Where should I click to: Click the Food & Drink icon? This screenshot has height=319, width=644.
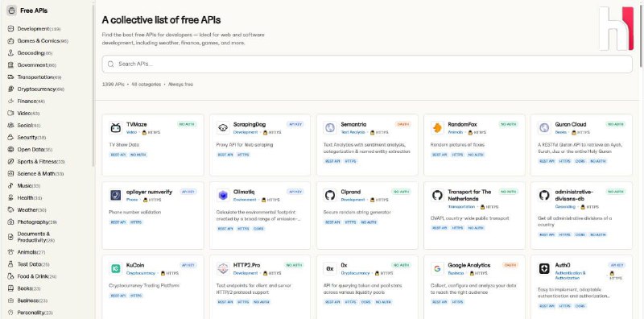coord(10,276)
